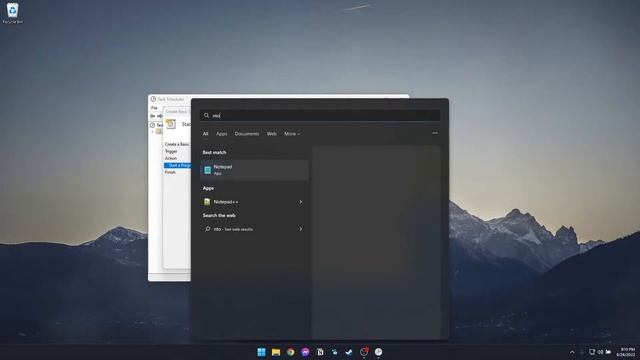Image resolution: width=640 pixels, height=360 pixels.
Task: Select the Create a Basic Task step
Action: (177, 144)
